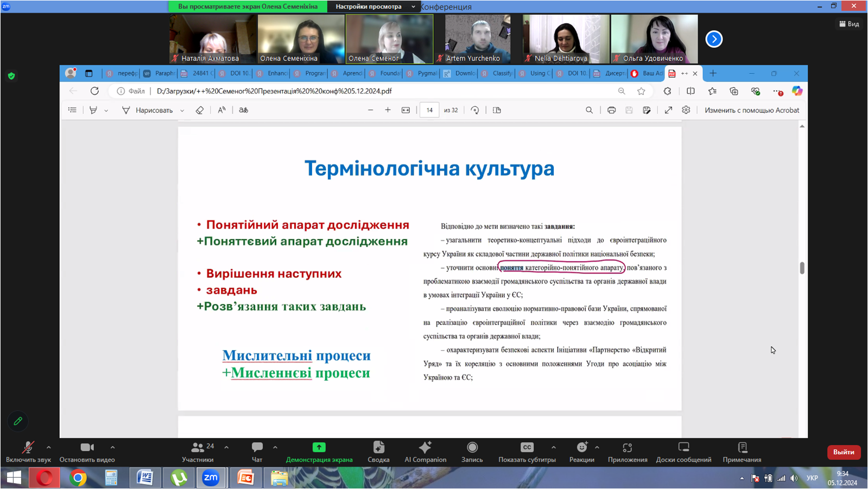Image resolution: width=868 pixels, height=489 pixels.
Task: Expand draw tool options arrow
Action: point(182,110)
